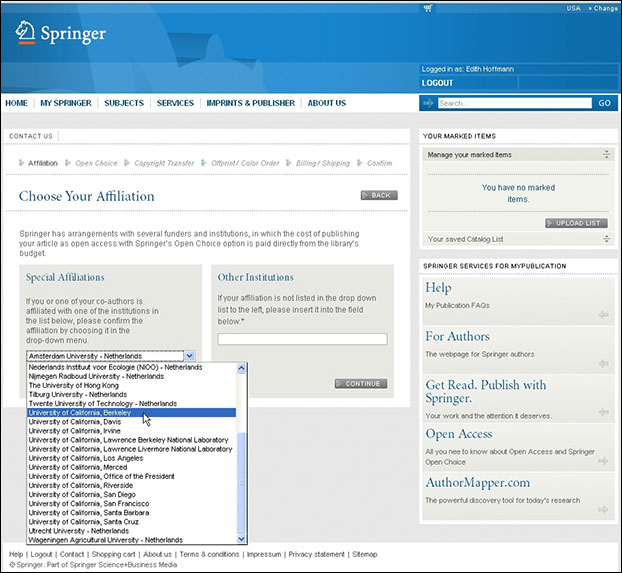Click the footer Sitemap link
The image size is (622, 573).
point(365,554)
